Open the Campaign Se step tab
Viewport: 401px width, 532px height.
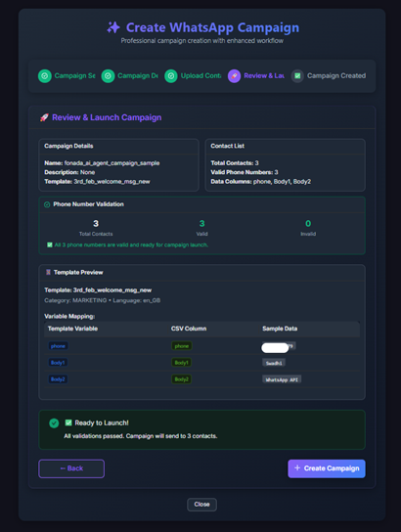[67, 76]
